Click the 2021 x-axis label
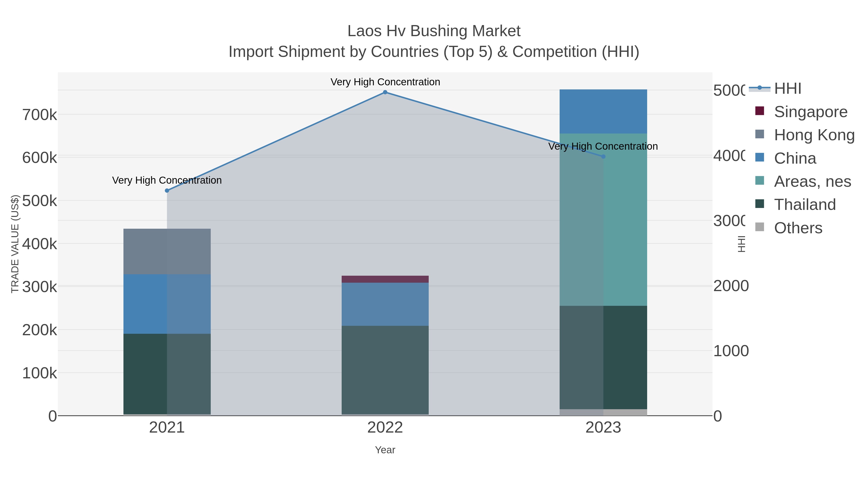Image resolution: width=868 pixels, height=488 pixels. (x=167, y=428)
